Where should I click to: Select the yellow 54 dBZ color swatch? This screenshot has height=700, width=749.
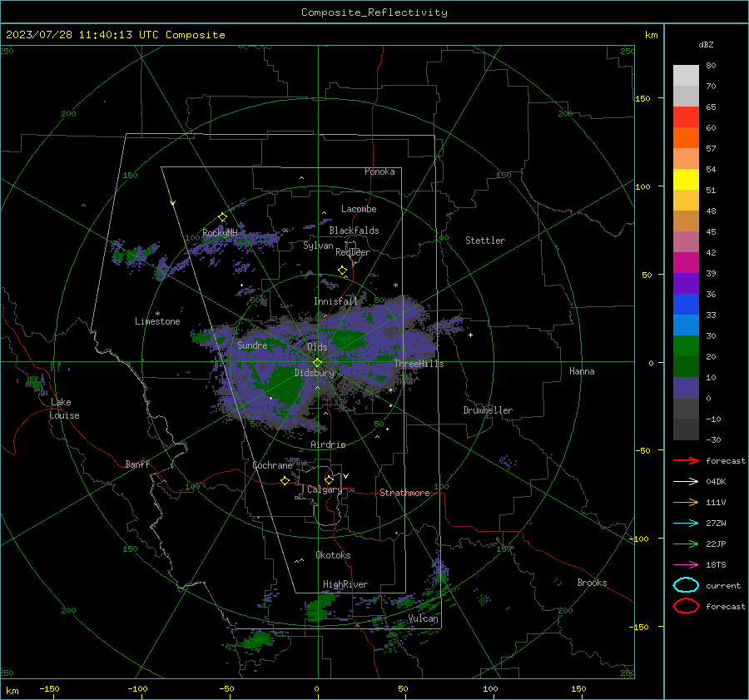(686, 179)
